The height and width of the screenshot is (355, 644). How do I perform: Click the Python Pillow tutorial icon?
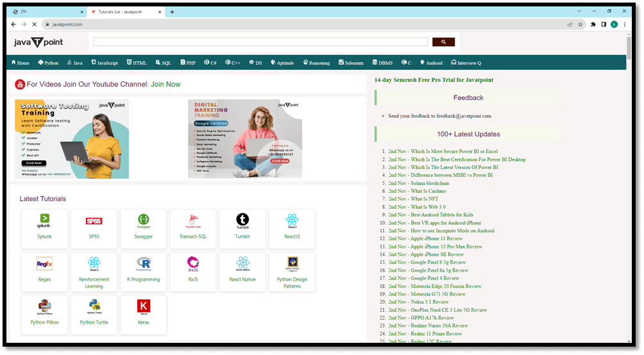click(44, 307)
